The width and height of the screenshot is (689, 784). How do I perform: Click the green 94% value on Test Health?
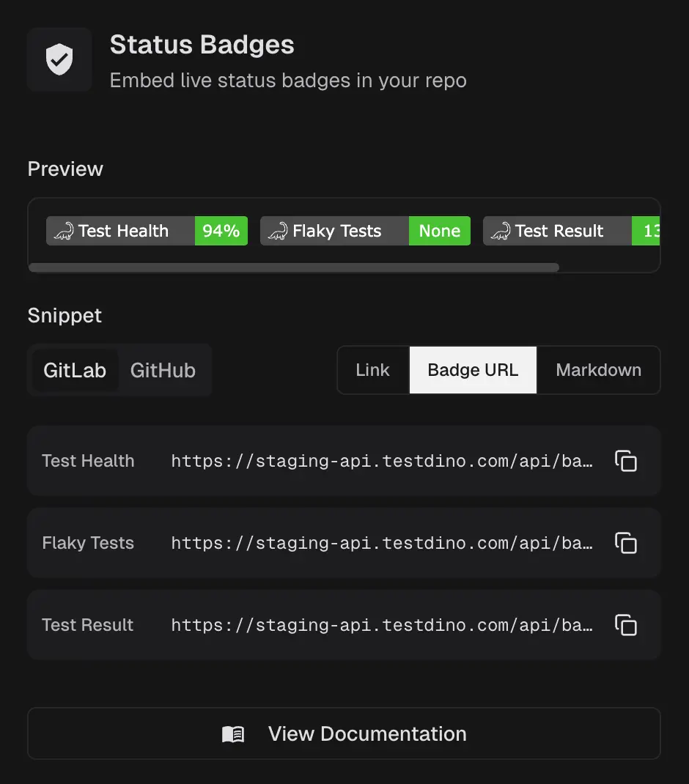point(221,231)
